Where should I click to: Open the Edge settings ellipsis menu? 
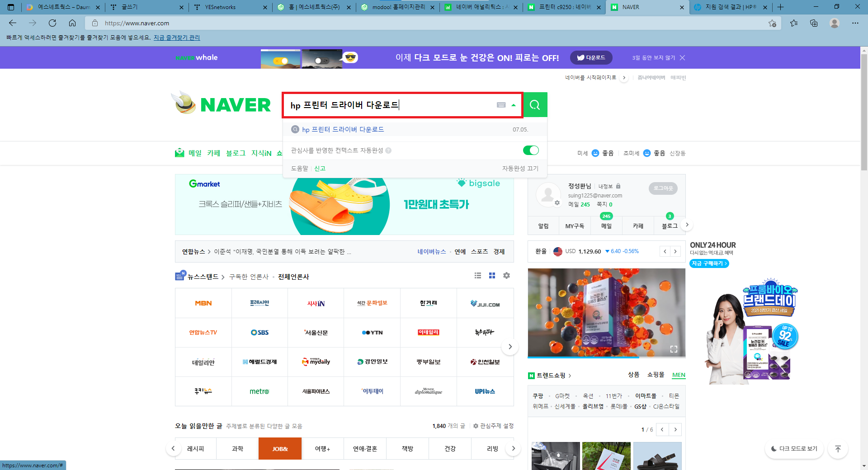point(855,23)
